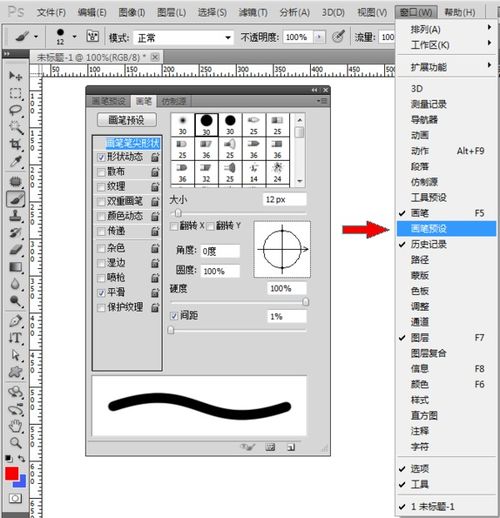The height and width of the screenshot is (518, 500).
Task: Open the 帮助(H) menu
Action: click(x=460, y=13)
